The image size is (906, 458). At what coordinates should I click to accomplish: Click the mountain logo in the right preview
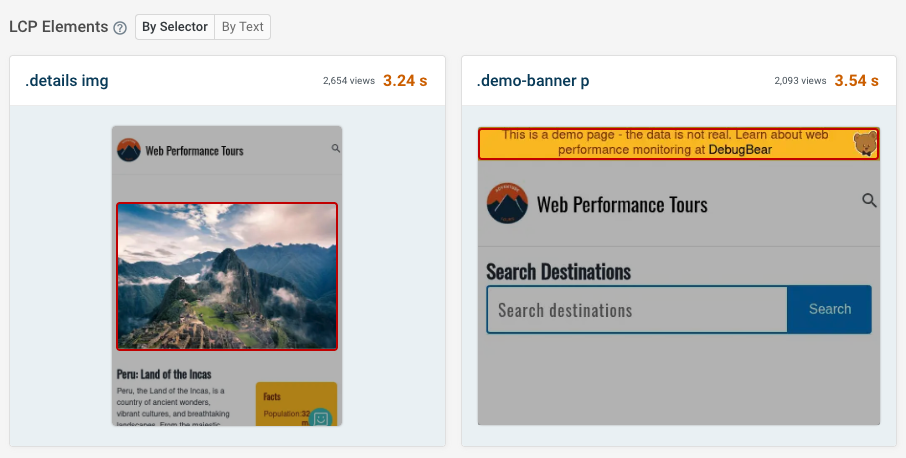point(507,204)
